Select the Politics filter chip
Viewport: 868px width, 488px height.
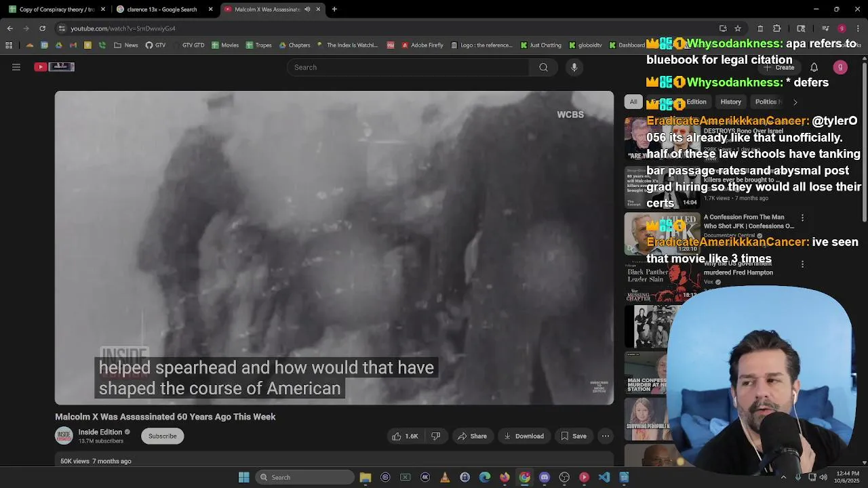[x=767, y=102]
